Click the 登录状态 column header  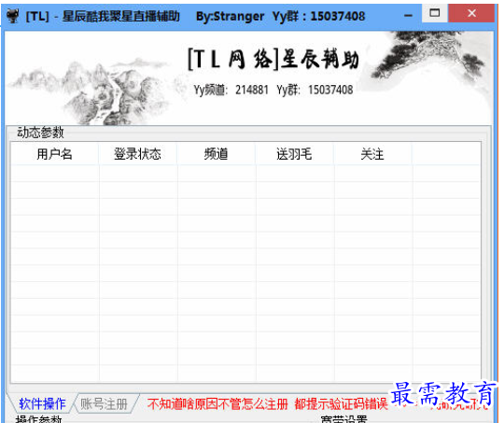tap(137, 154)
